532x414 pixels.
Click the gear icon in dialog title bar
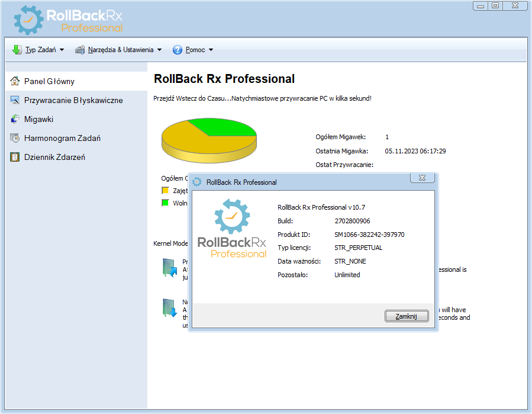point(197,182)
